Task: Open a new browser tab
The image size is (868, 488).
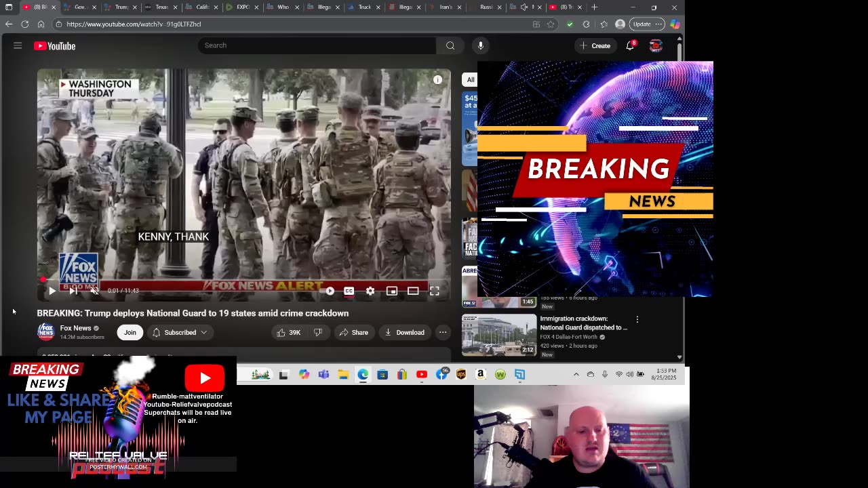Action: click(x=594, y=7)
